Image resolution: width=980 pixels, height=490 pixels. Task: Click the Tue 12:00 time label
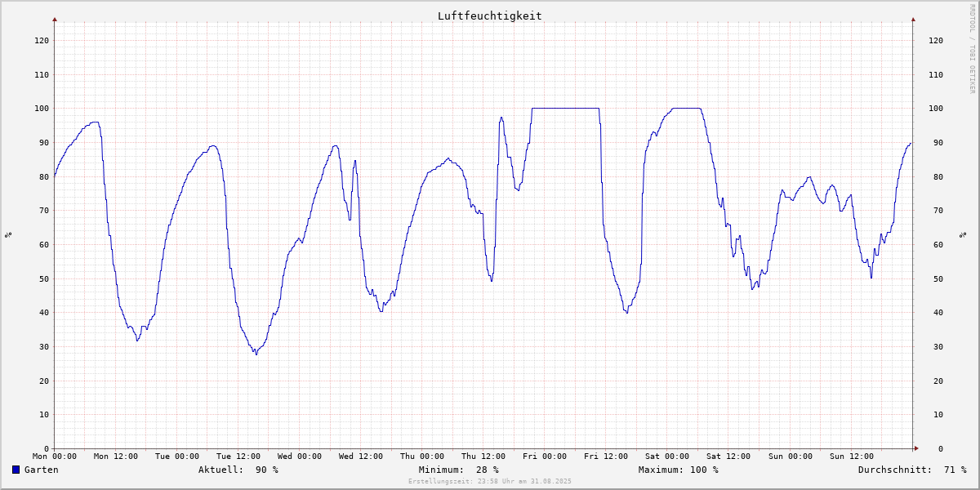(238, 457)
